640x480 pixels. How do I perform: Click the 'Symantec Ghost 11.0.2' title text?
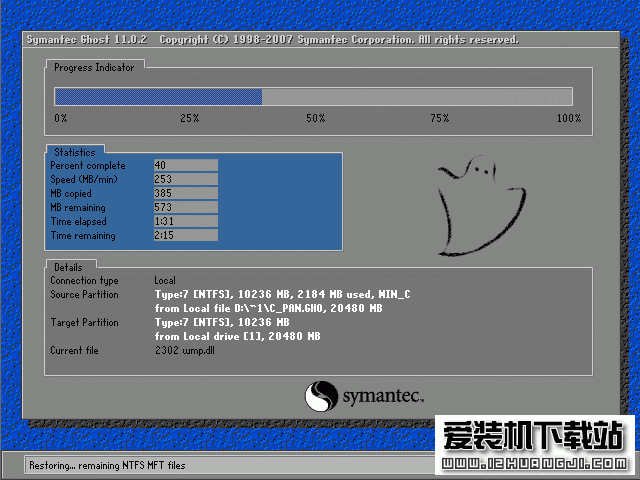[x=87, y=40]
